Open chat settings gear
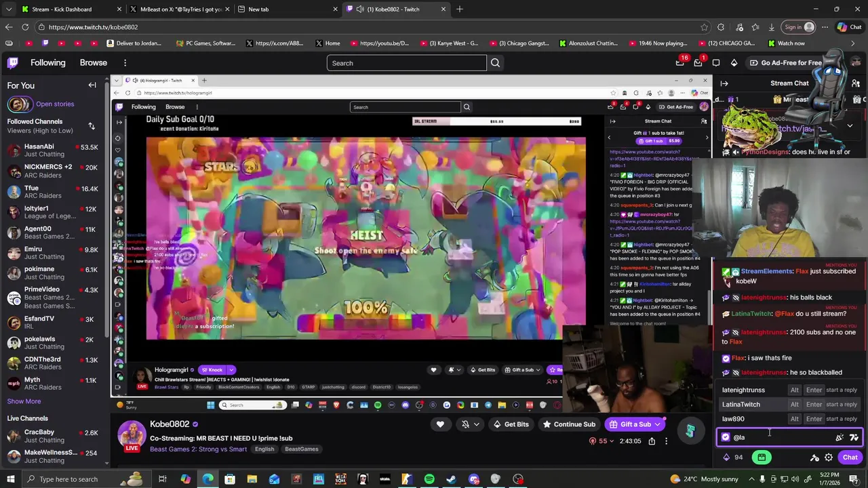This screenshot has width=868, height=488. 829,457
